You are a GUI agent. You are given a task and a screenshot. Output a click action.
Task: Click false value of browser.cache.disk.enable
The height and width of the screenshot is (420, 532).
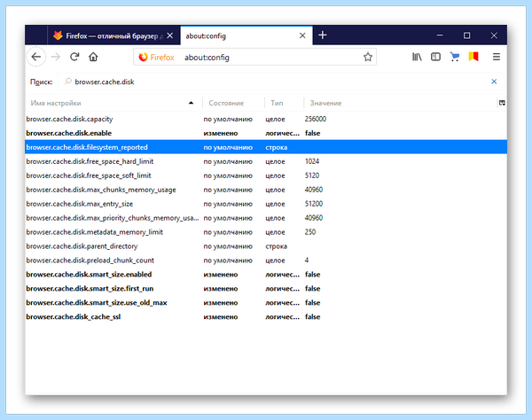312,133
